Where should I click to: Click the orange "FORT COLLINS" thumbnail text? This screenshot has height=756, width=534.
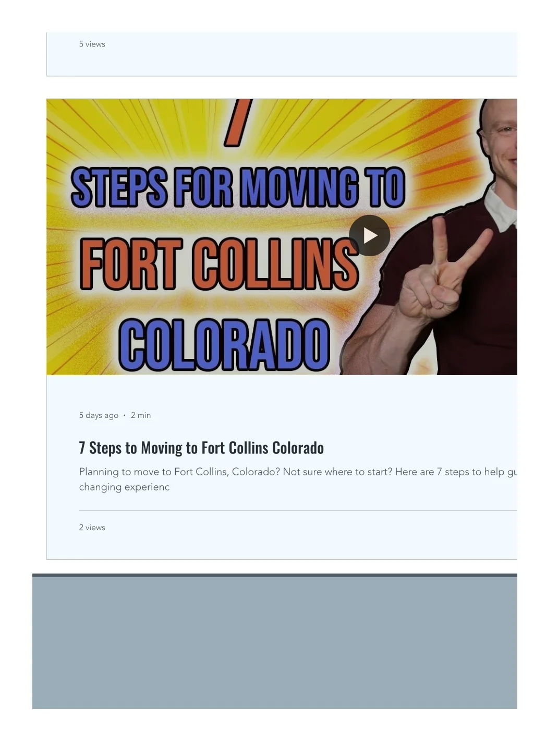[x=219, y=264]
